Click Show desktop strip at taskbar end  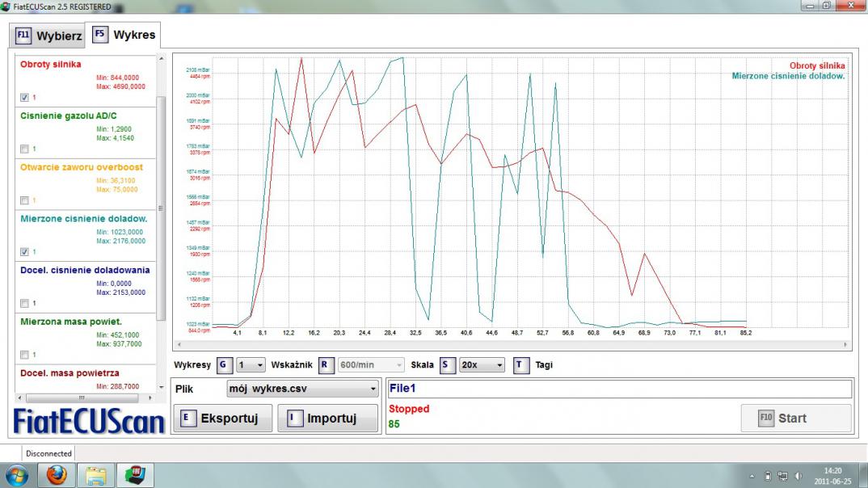coord(864,476)
